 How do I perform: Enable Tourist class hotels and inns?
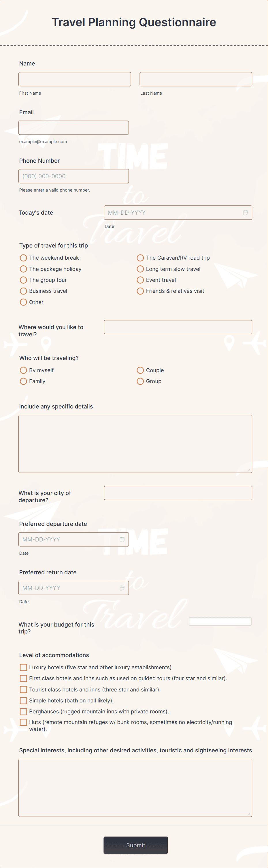point(23,689)
